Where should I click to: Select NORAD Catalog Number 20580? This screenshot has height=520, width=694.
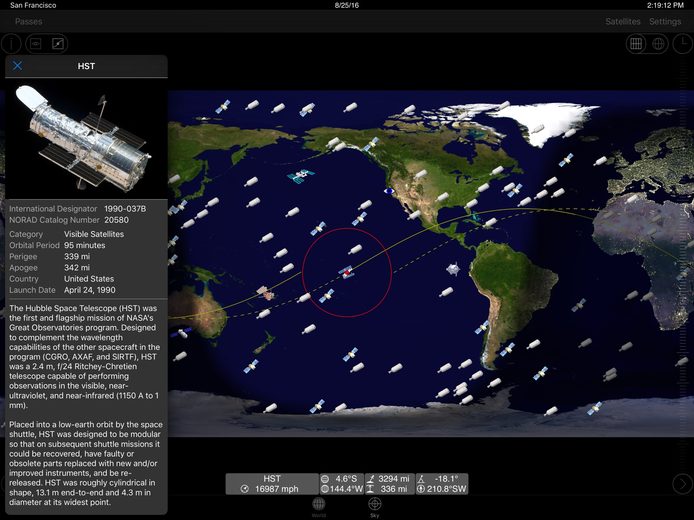pos(69,220)
